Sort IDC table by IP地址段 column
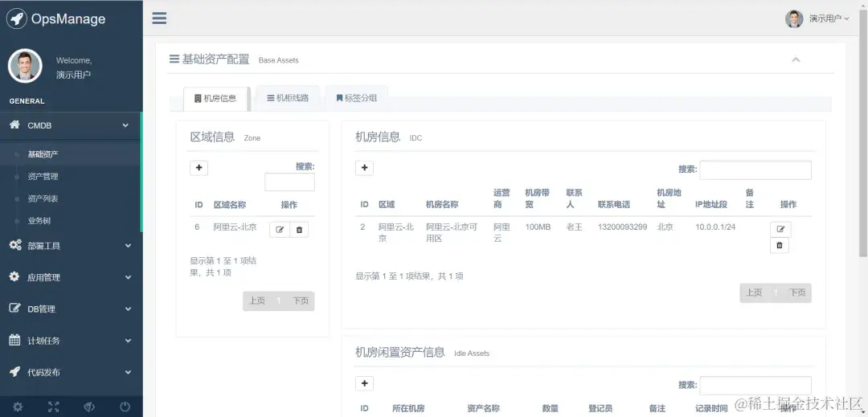 tap(711, 204)
